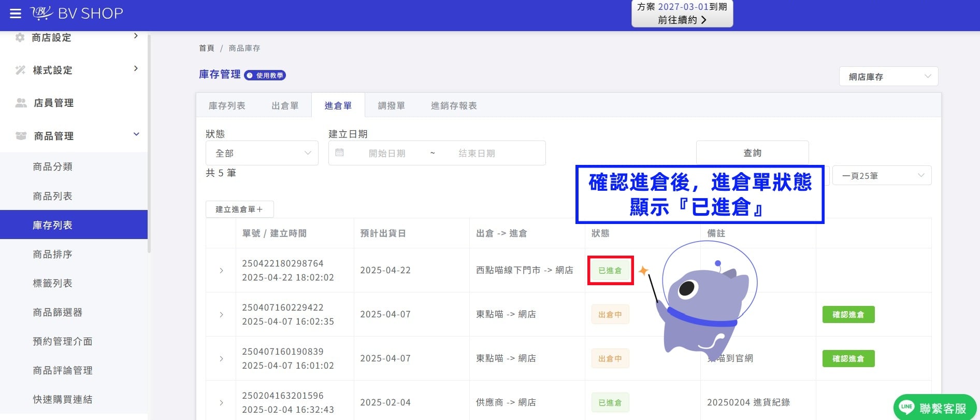The width and height of the screenshot is (980, 420).
Task: Click 確認進倉 for order 250407160190839
Action: (848, 358)
